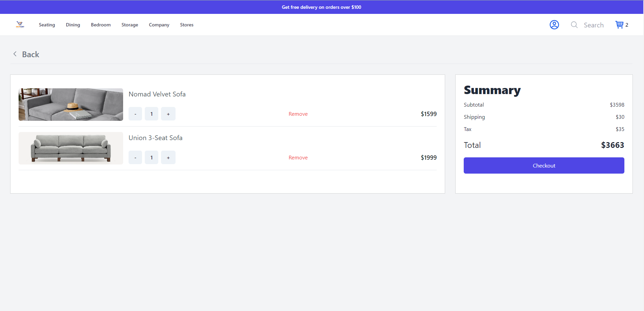Open the Dining menu

tap(73, 25)
